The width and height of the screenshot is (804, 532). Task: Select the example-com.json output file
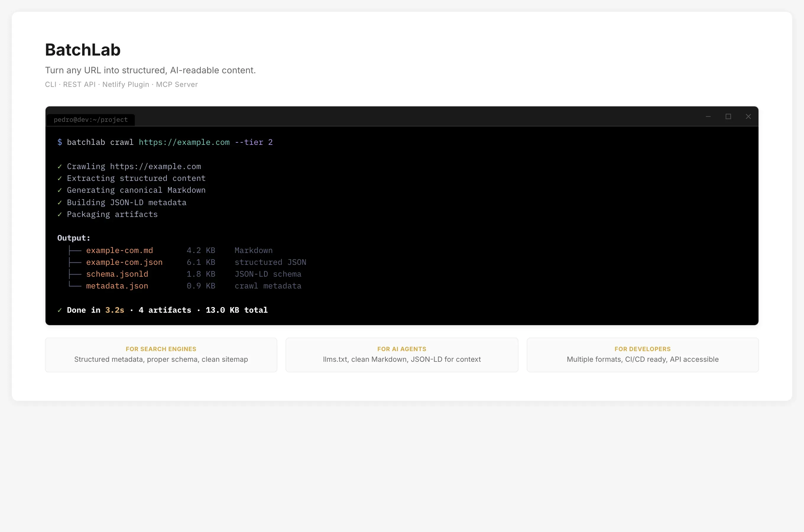124,262
